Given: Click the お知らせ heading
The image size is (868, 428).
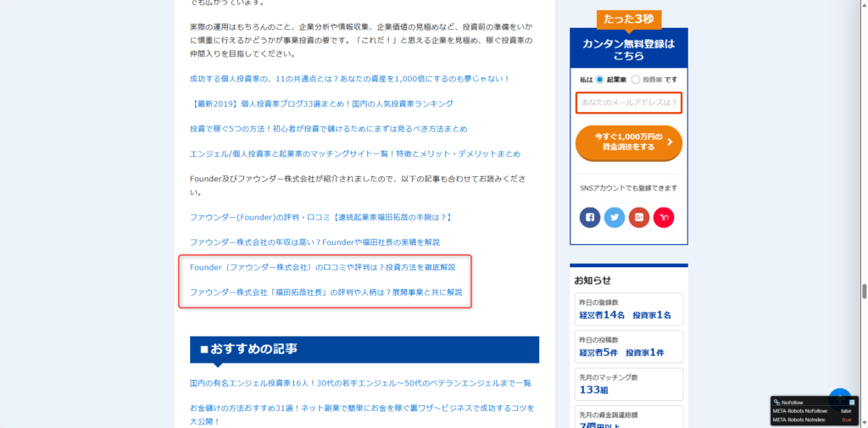Looking at the screenshot, I should (x=593, y=281).
